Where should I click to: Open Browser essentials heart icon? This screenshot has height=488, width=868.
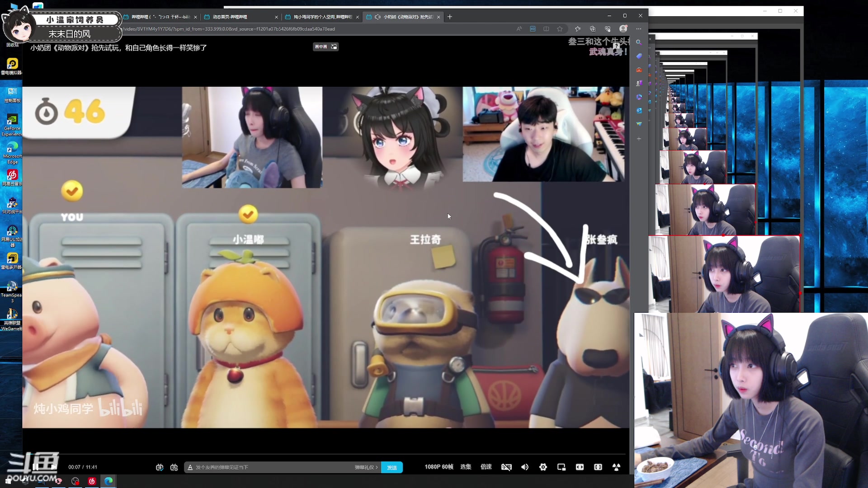click(608, 29)
